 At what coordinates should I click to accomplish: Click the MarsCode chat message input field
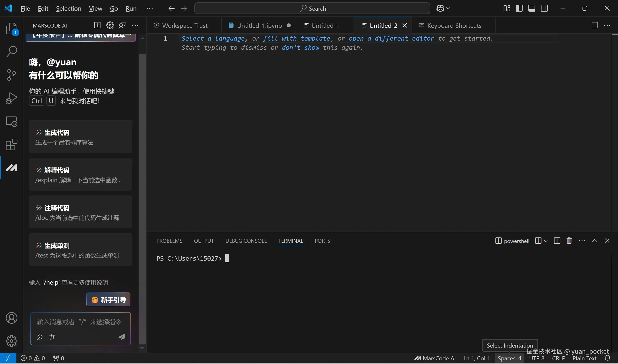pyautogui.click(x=79, y=322)
